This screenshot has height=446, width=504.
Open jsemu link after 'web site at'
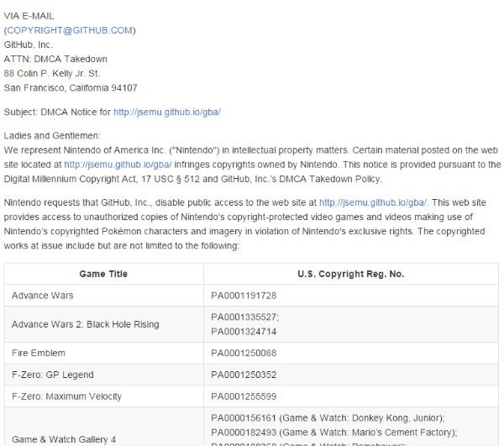pos(373,202)
